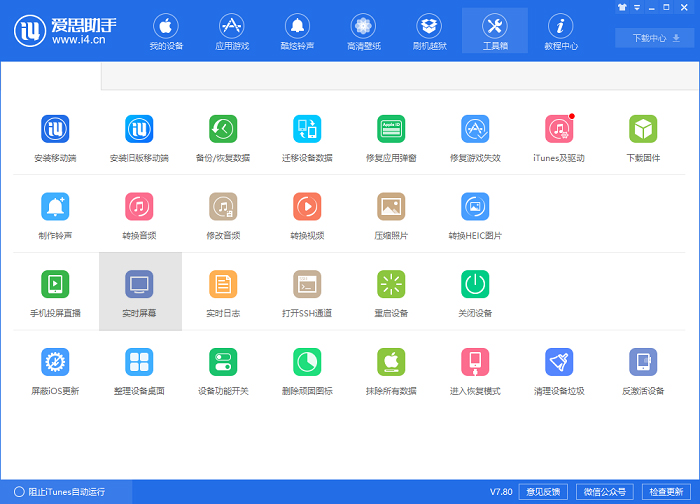Open 教程中心 tab

point(561,31)
